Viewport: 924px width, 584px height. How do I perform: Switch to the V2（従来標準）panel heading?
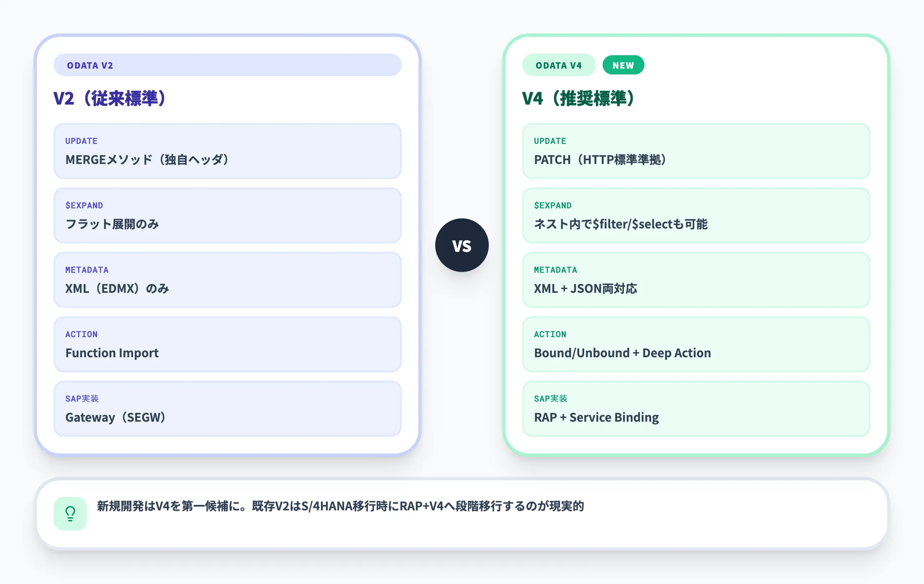coord(109,98)
